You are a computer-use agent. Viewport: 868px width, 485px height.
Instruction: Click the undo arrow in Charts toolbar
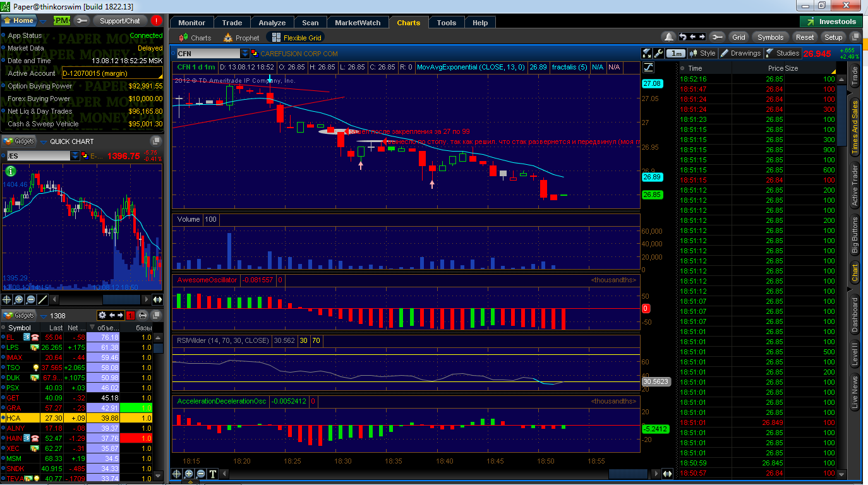coord(682,37)
